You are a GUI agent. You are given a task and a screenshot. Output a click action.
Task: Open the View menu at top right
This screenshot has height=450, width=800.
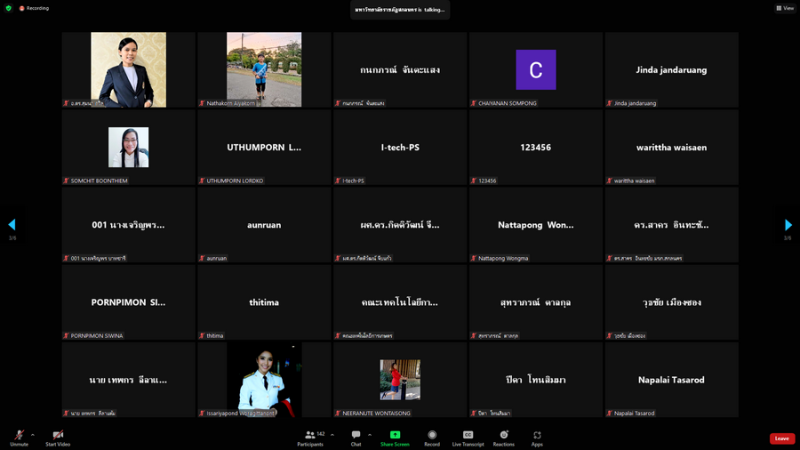(x=783, y=8)
